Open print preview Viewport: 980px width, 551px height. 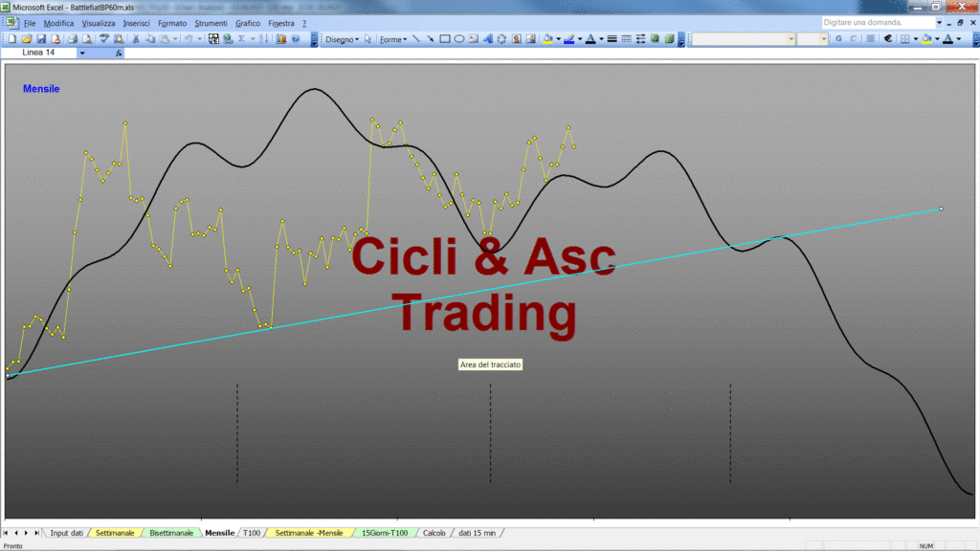coord(87,38)
